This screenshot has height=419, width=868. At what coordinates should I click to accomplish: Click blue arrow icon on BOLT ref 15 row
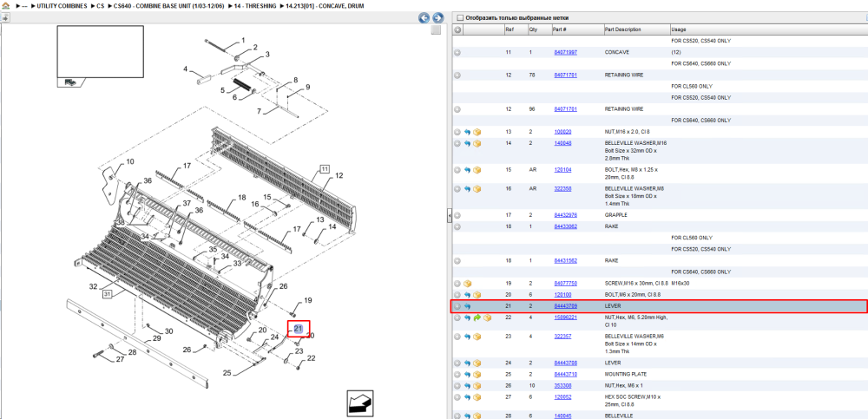[467, 170]
